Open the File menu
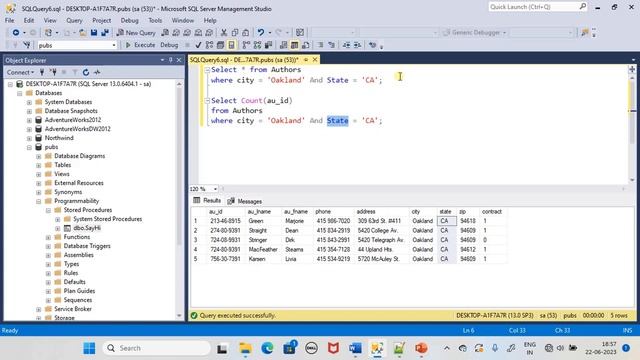The image size is (640, 360). (9, 20)
